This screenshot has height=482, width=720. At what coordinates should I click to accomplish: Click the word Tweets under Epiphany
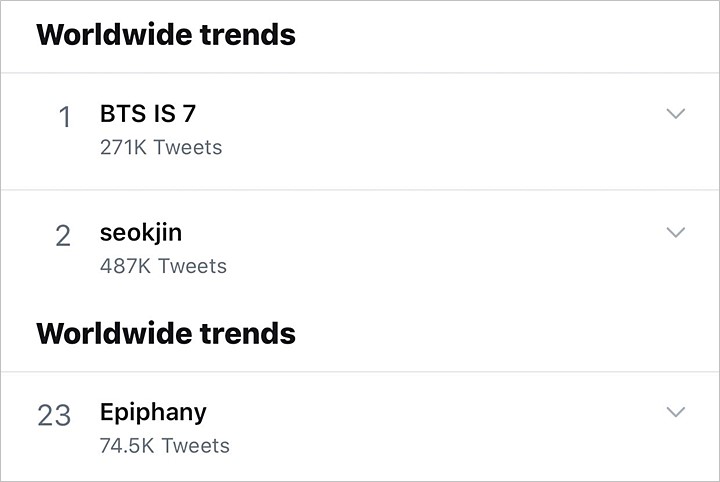196,445
